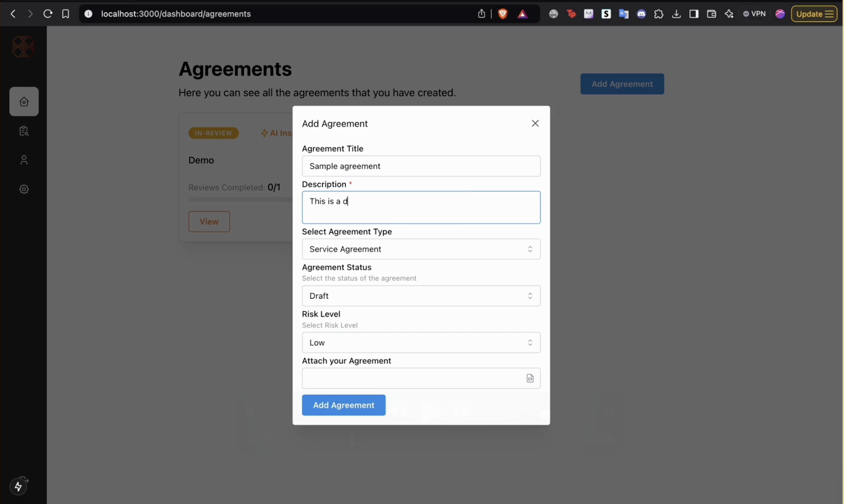
Task: Click the file attach icon in upload field
Action: click(530, 378)
